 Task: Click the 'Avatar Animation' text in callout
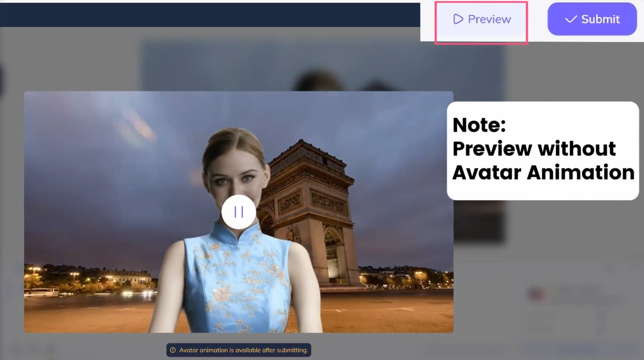542,173
